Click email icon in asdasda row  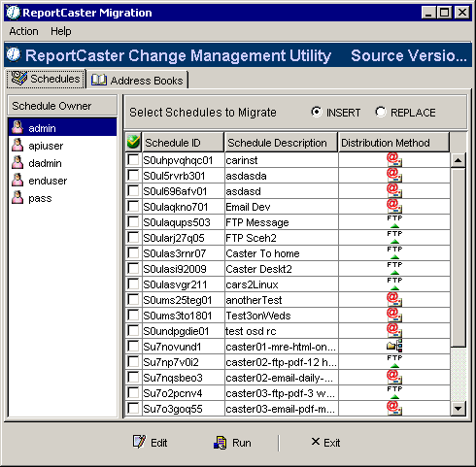point(394,176)
